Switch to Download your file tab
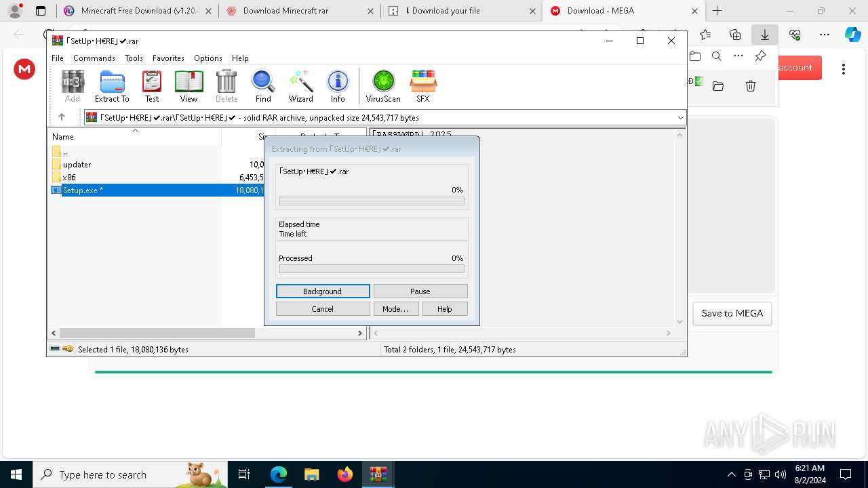This screenshot has height=488, width=868. [x=462, y=11]
